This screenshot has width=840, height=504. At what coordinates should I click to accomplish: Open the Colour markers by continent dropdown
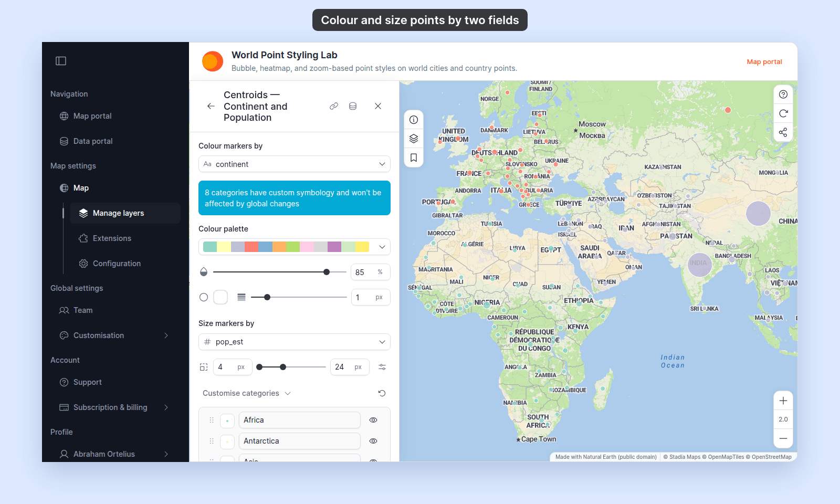click(295, 164)
